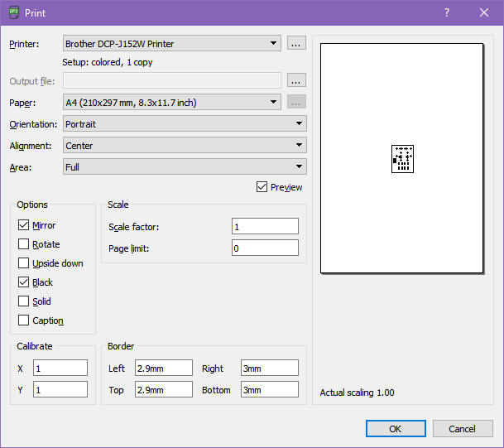Uncheck the Mirror checkbox
The image size is (504, 448).
coord(23,225)
